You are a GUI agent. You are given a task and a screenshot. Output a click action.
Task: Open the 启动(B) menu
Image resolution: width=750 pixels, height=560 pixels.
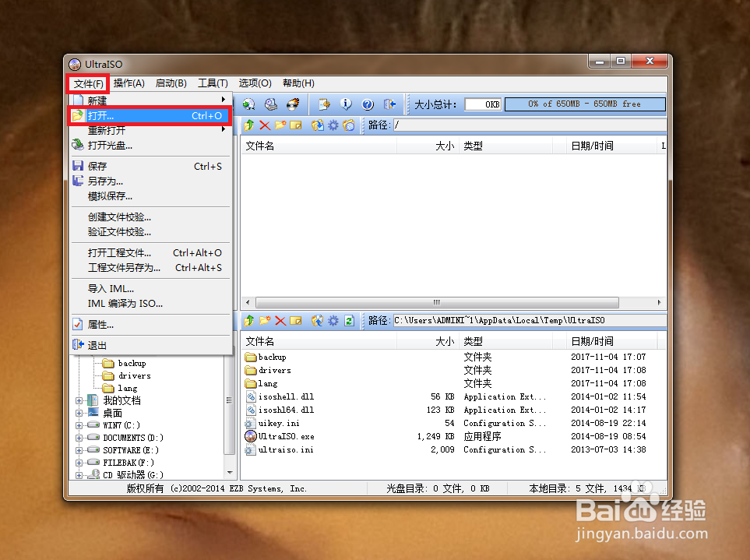[x=171, y=83]
